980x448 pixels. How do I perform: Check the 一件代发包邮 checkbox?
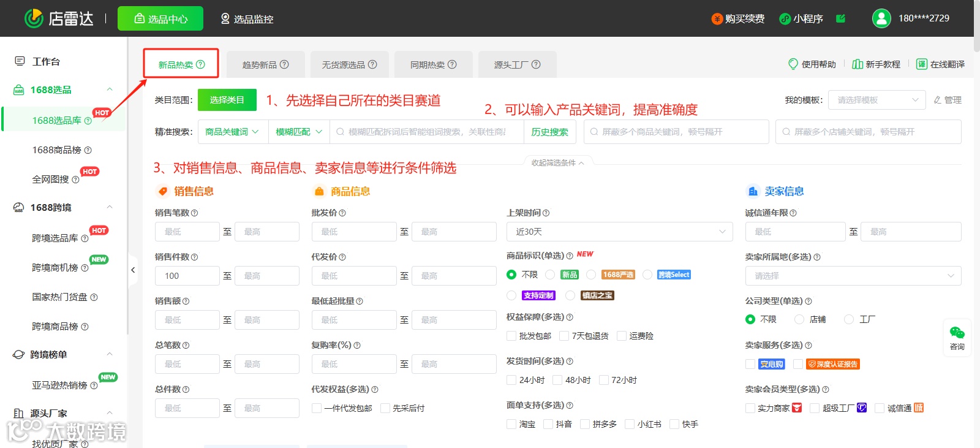317,408
